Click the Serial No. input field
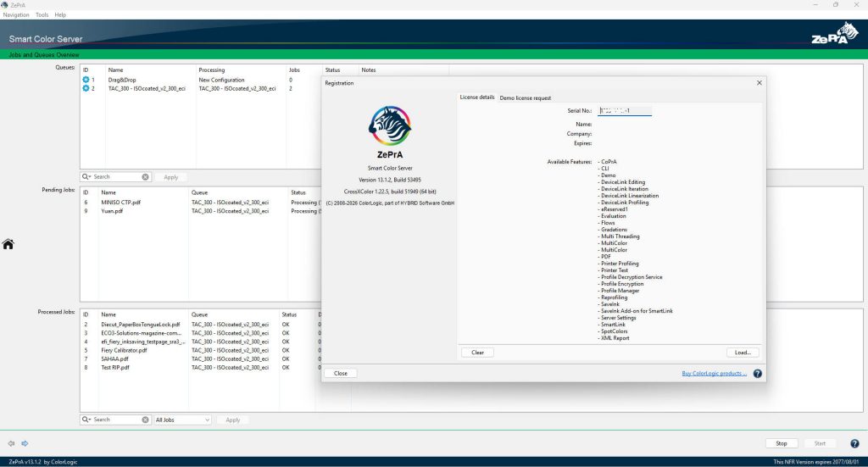The width and height of the screenshot is (868, 467). pos(625,111)
